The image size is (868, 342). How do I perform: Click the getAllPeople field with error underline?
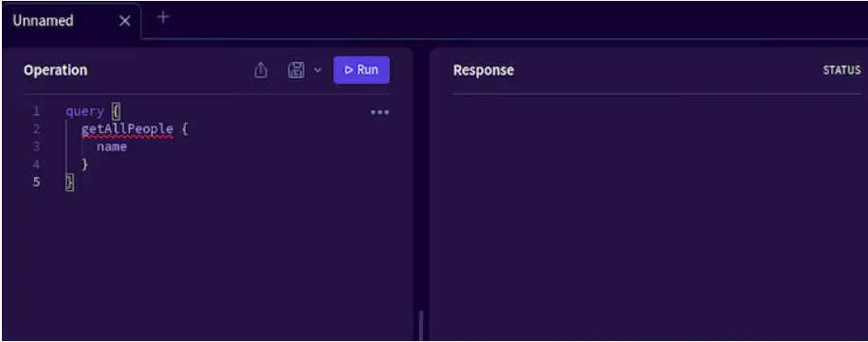click(127, 130)
